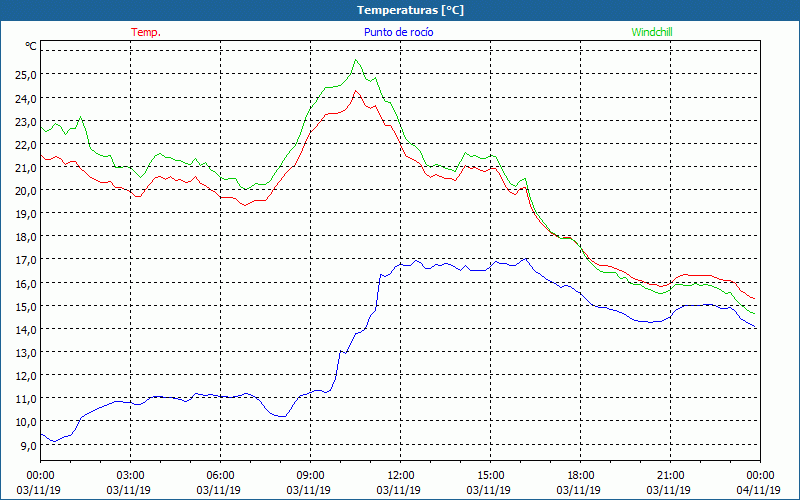This screenshot has height=500, width=800.
Task: Select the red 'Temp.' legend label
Action: [146, 32]
